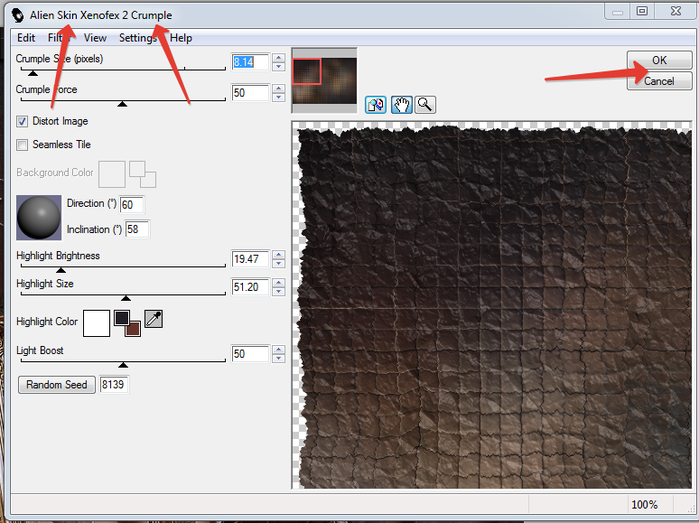Toggle the show-original preview icon
The image size is (699, 523).
pos(375,105)
